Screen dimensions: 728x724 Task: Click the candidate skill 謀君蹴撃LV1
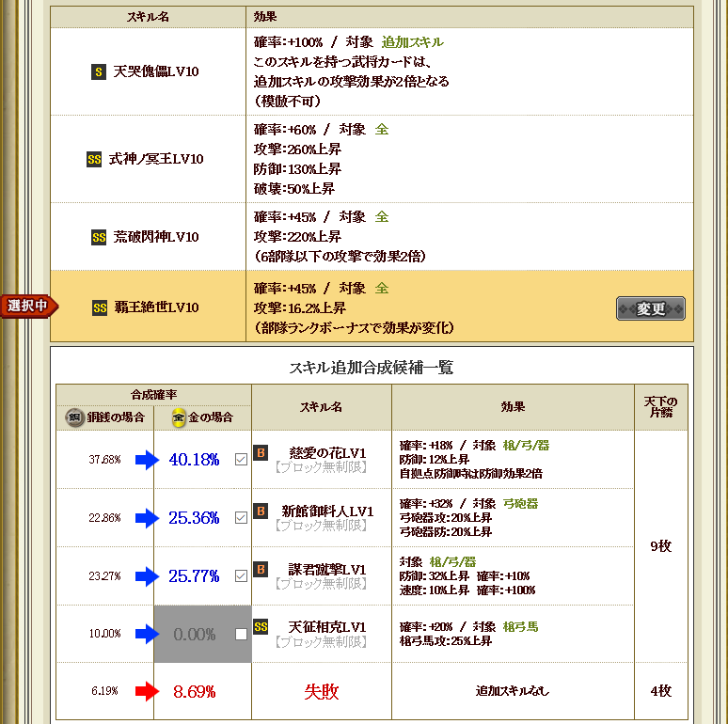click(x=327, y=570)
